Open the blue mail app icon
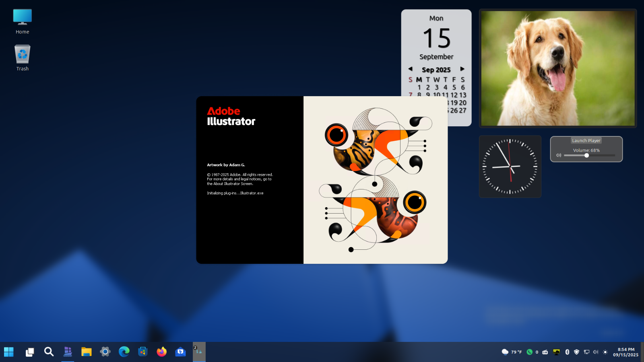This screenshot has width=644, height=362. (180, 352)
